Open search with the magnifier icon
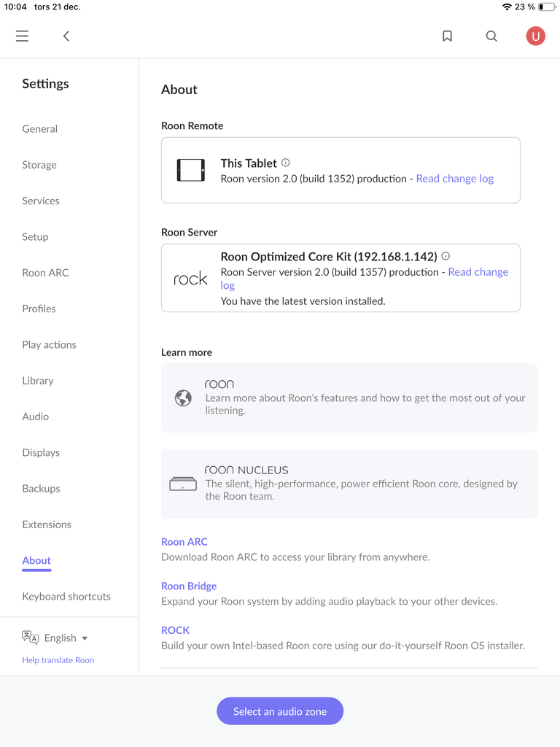 491,36
